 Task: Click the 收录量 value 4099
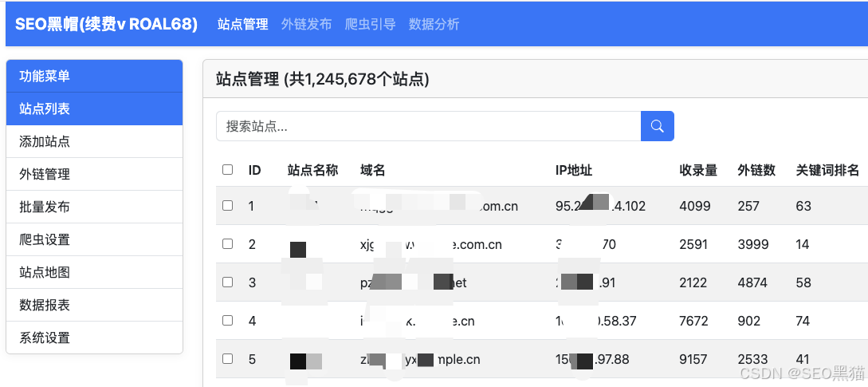click(x=695, y=206)
